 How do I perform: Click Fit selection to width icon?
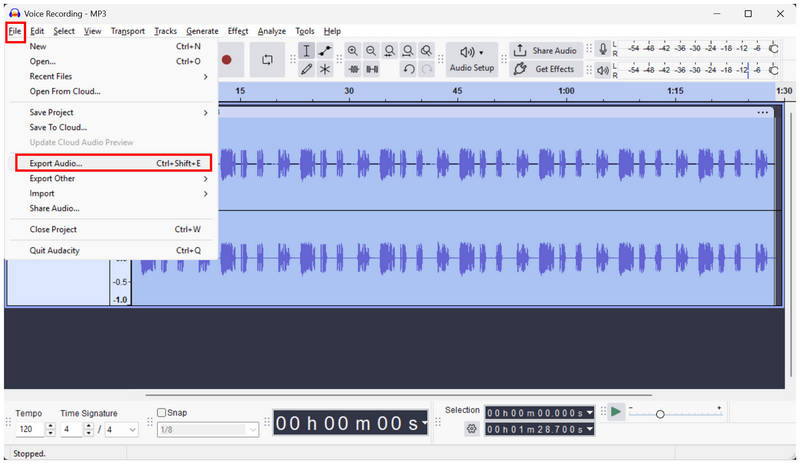point(389,51)
